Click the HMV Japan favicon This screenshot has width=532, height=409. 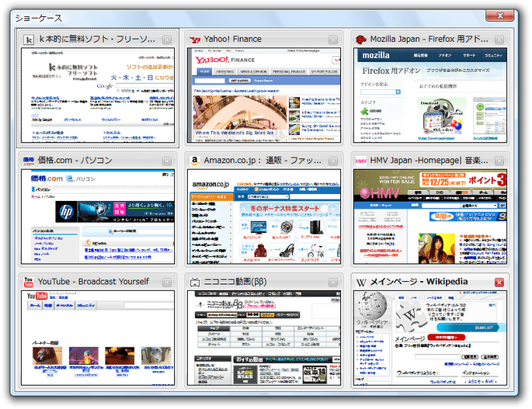click(x=361, y=161)
